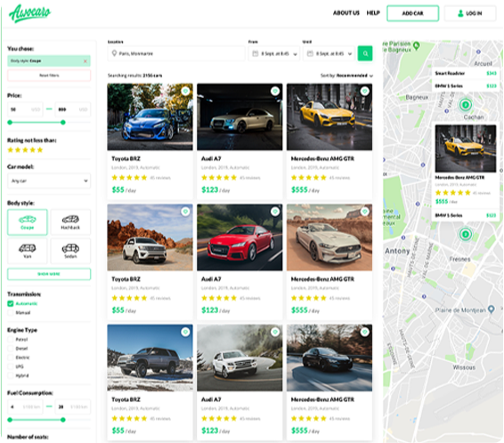The image size is (504, 443).
Task: Set rating to the fifth star
Action: (40, 150)
